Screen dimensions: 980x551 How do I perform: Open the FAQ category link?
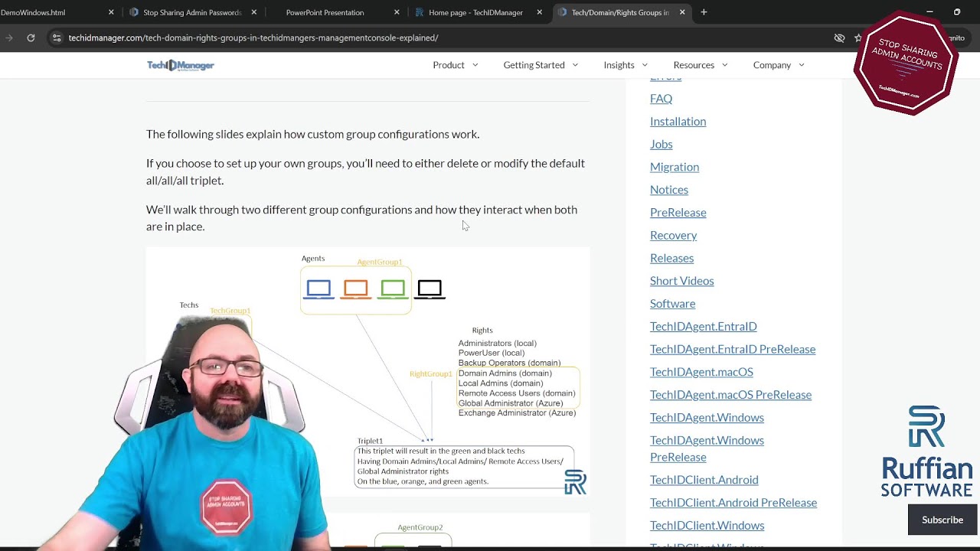click(661, 98)
